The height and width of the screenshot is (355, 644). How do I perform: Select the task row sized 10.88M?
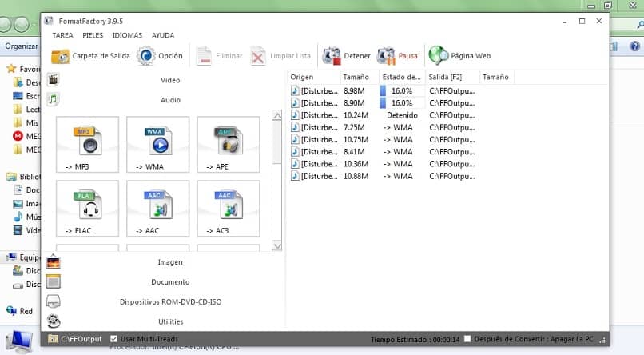click(383, 176)
